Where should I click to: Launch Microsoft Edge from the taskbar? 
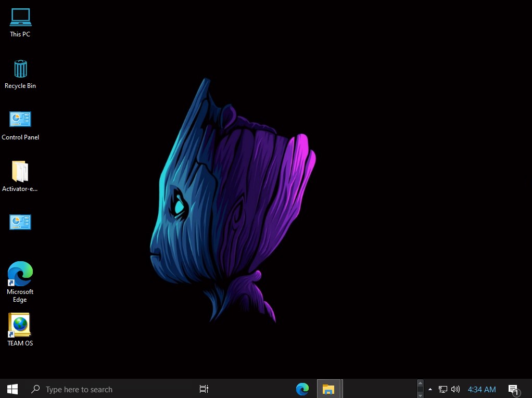302,389
